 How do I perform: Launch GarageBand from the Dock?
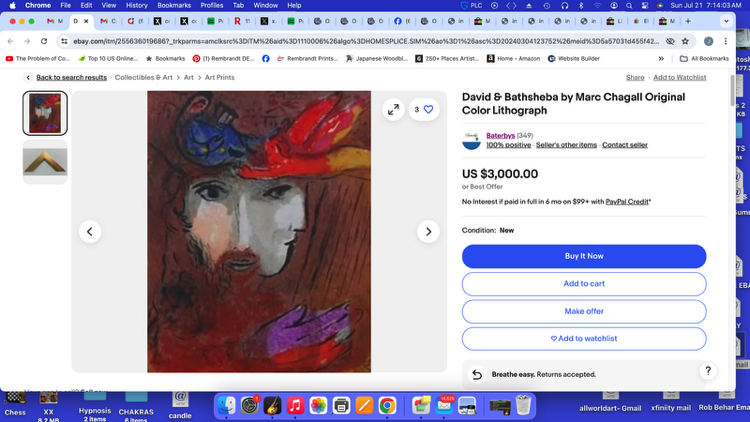(x=272, y=406)
